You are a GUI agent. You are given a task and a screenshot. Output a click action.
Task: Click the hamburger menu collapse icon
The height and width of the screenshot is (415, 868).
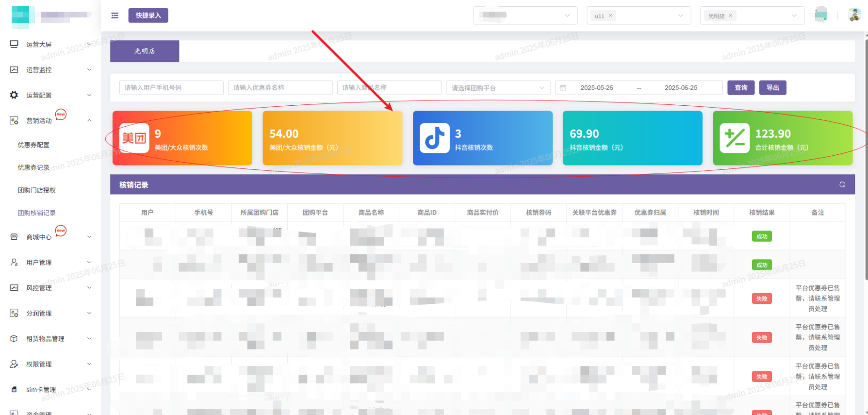(x=115, y=16)
